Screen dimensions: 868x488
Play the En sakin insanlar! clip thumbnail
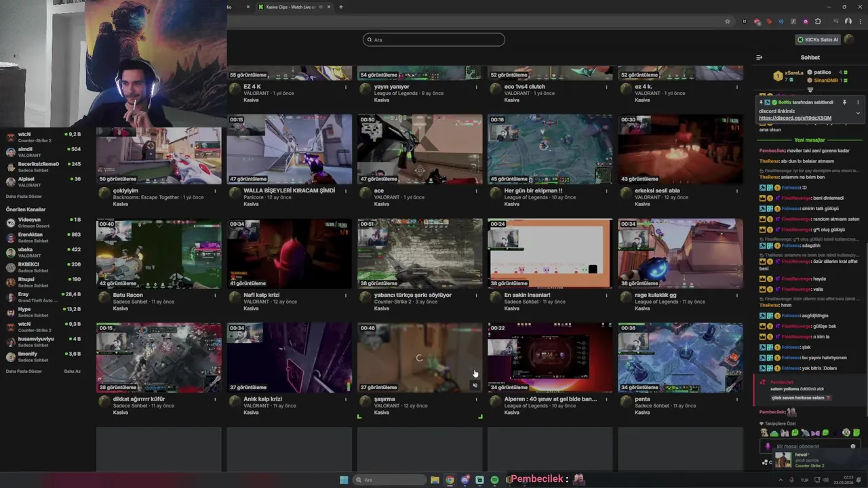coord(550,253)
